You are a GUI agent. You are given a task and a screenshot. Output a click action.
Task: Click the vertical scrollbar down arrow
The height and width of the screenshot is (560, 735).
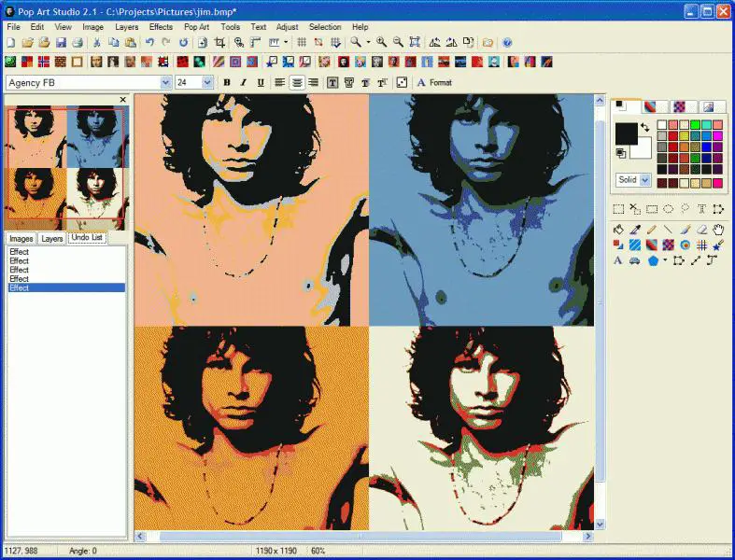pos(600,524)
